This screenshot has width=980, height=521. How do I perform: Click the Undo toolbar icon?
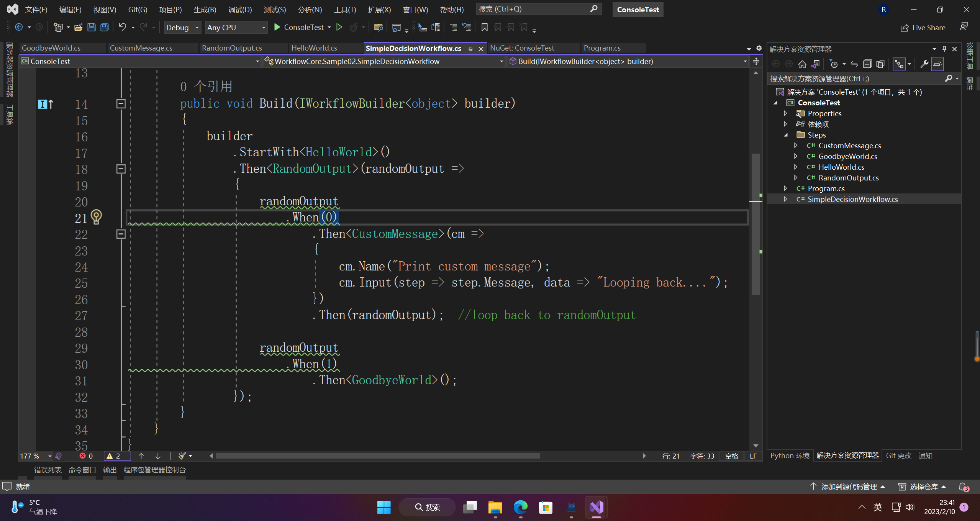pos(122,27)
